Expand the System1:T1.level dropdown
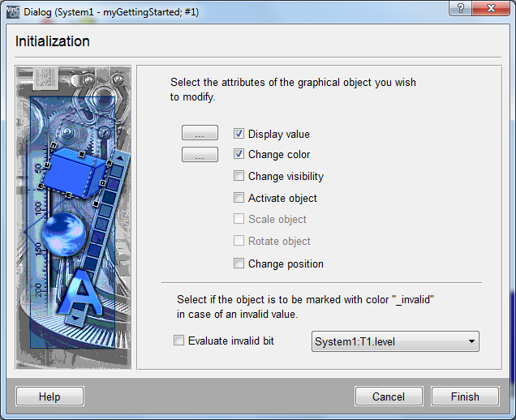This screenshot has width=516, height=420. pyautogui.click(x=471, y=341)
